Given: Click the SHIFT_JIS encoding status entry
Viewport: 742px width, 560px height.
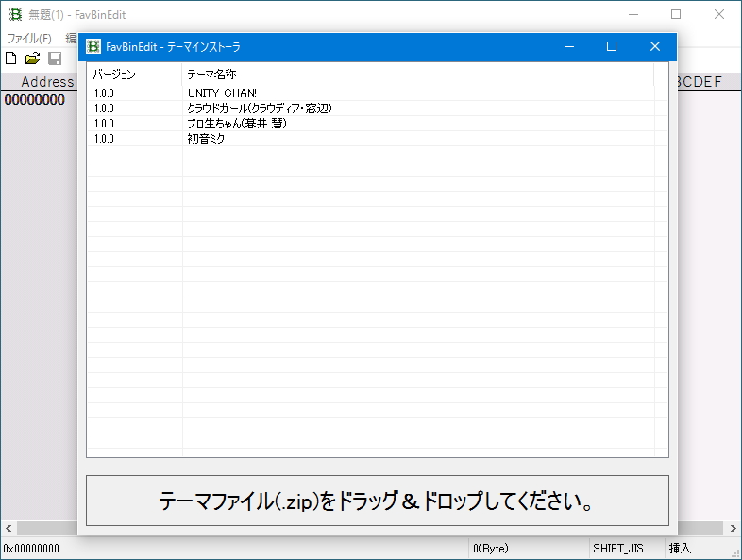Looking at the screenshot, I should coord(618,548).
